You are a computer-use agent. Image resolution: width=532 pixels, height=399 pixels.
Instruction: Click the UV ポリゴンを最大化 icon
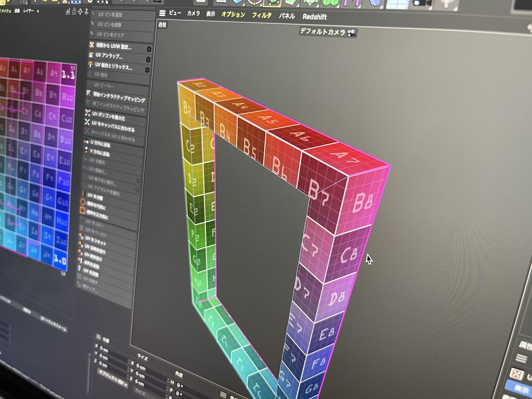tap(88, 113)
